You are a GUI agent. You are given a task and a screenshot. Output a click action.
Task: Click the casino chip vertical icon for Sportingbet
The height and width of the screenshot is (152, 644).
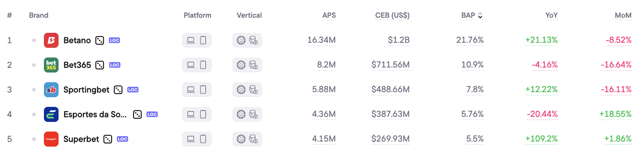(241, 90)
